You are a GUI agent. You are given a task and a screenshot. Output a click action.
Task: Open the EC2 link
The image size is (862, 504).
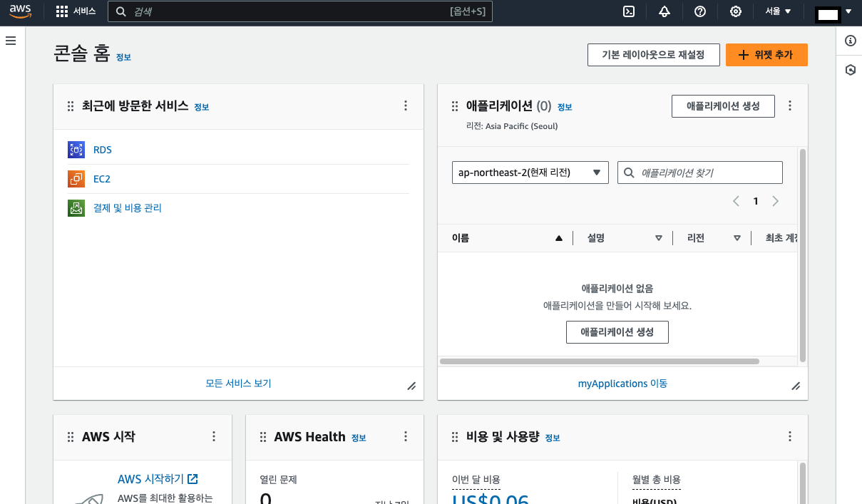coord(102,179)
